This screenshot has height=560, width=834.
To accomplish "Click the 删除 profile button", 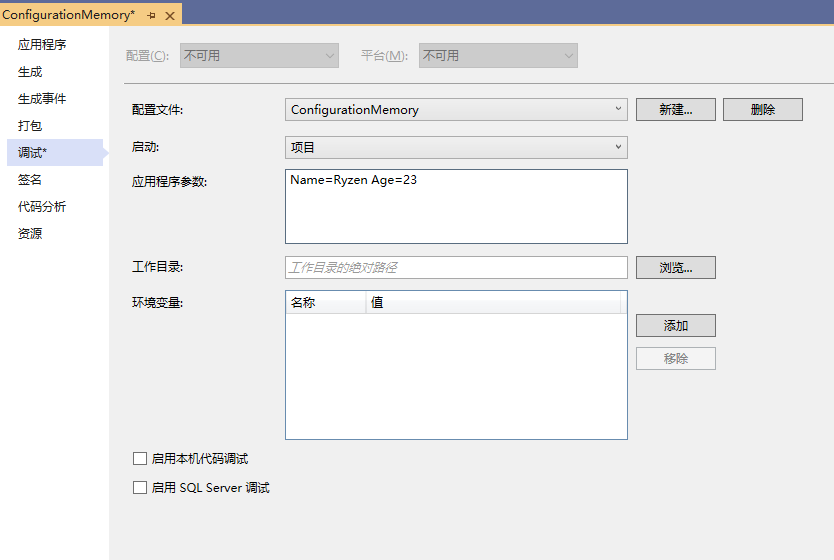I will pos(763,110).
